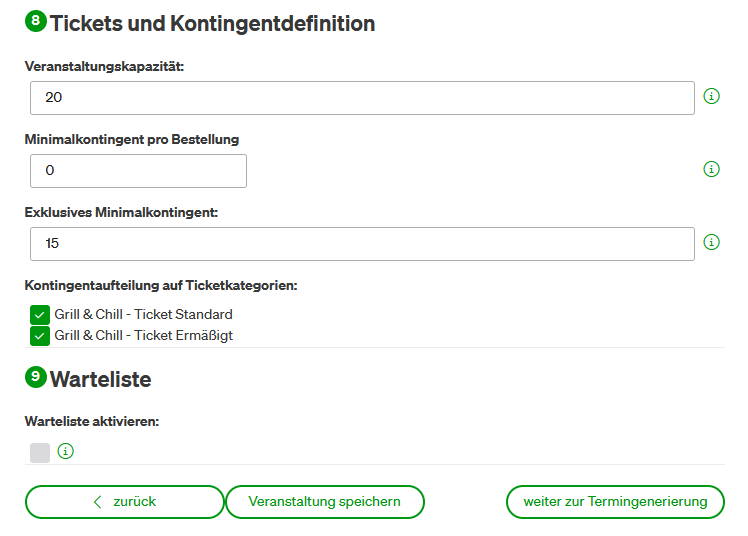
Task: Uncheck Grill & Chill - Ticket Standard
Action: tap(40, 315)
